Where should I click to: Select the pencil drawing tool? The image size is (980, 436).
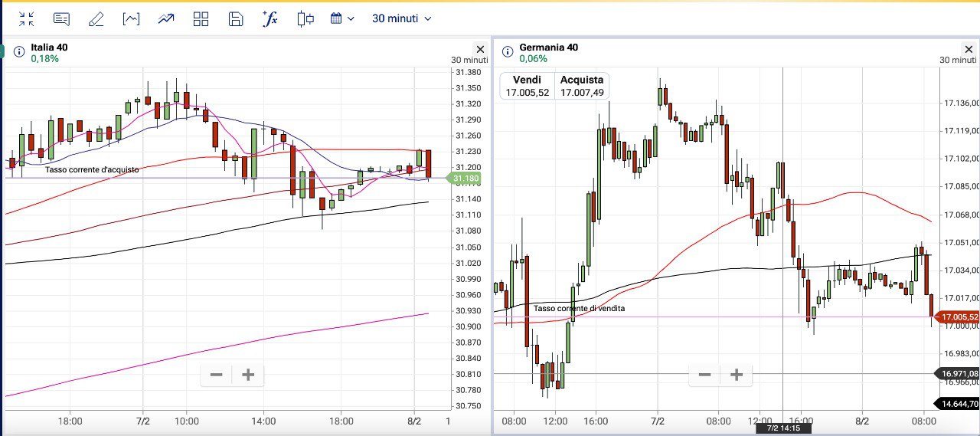[96, 18]
